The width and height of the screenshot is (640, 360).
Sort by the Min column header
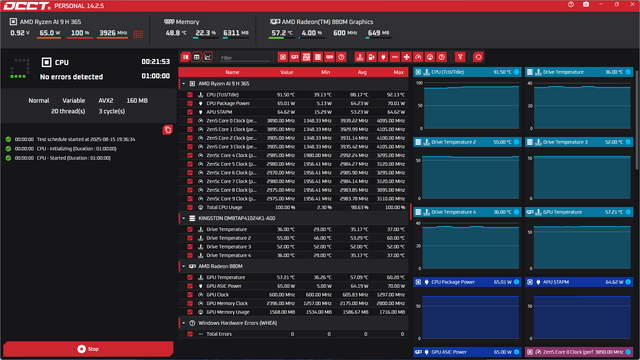point(325,72)
